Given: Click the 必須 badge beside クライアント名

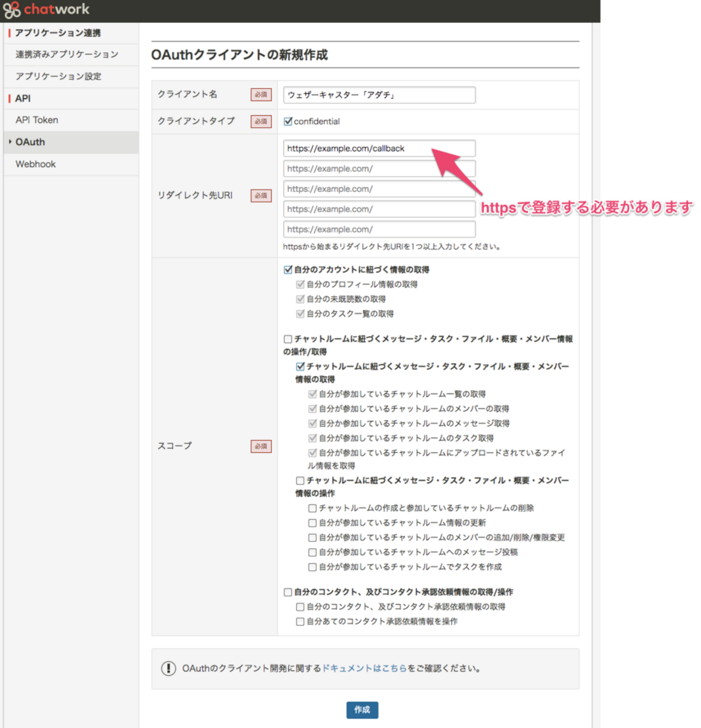Looking at the screenshot, I should tap(261, 93).
